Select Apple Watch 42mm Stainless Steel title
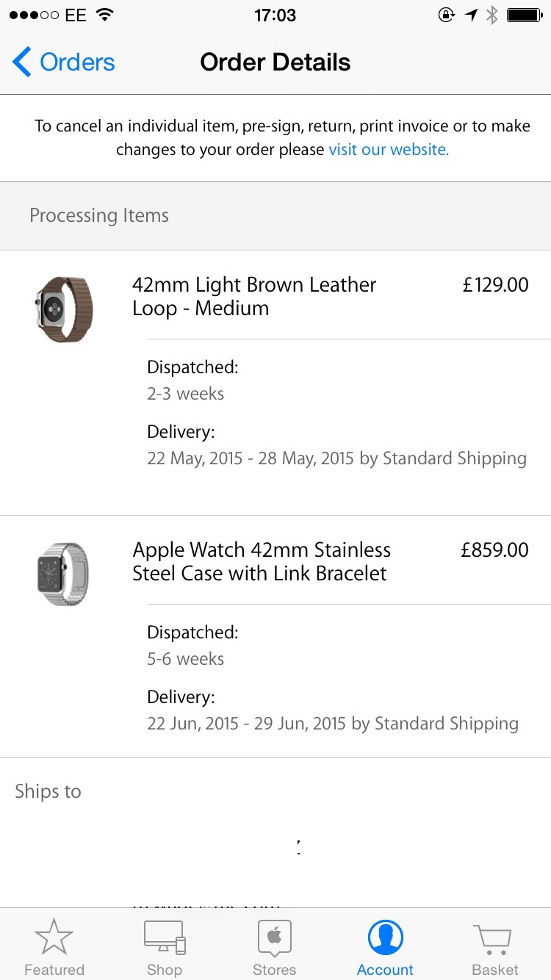 (262, 561)
